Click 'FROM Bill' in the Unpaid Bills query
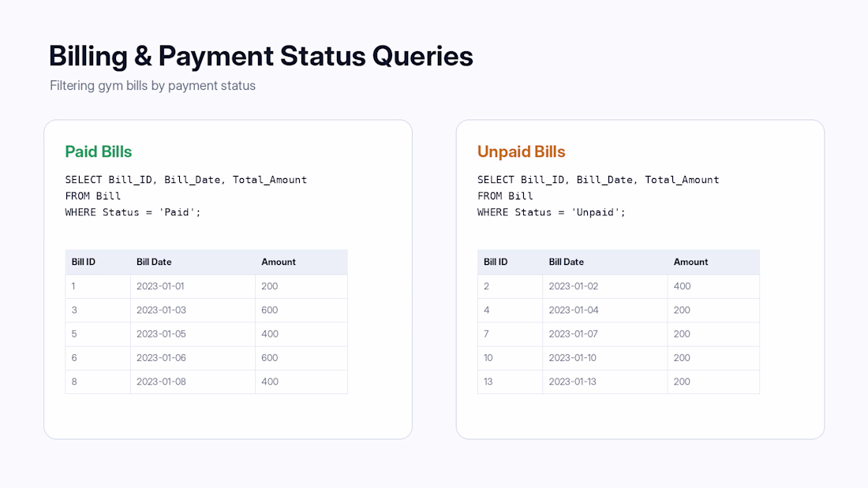 (505, 196)
